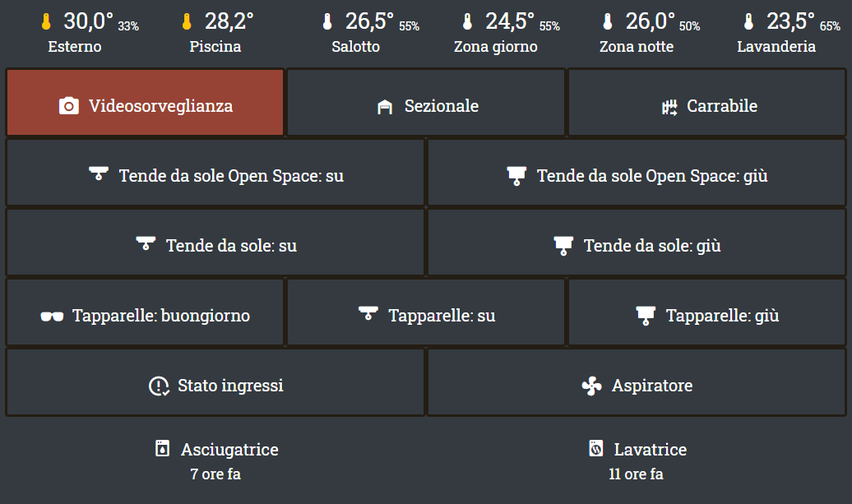Click the Stato ingressi alert icon
Screen dimensions: 852x504
159,386
